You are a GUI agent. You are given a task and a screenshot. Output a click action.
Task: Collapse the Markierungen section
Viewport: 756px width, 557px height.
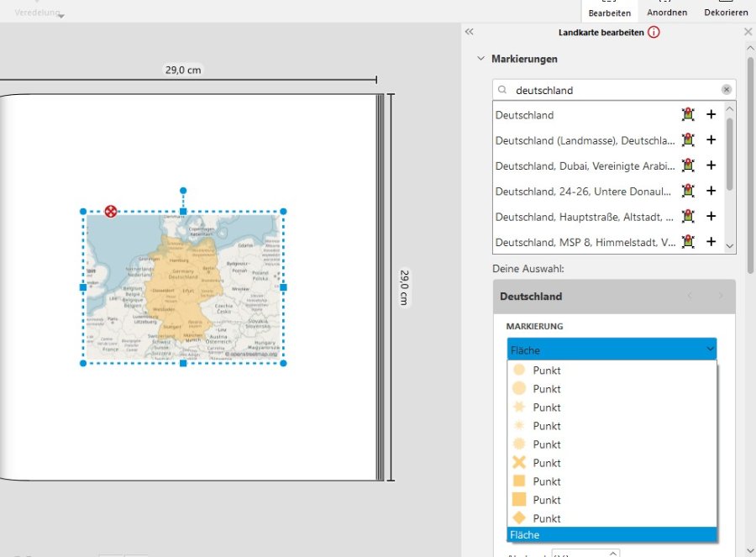(x=480, y=59)
